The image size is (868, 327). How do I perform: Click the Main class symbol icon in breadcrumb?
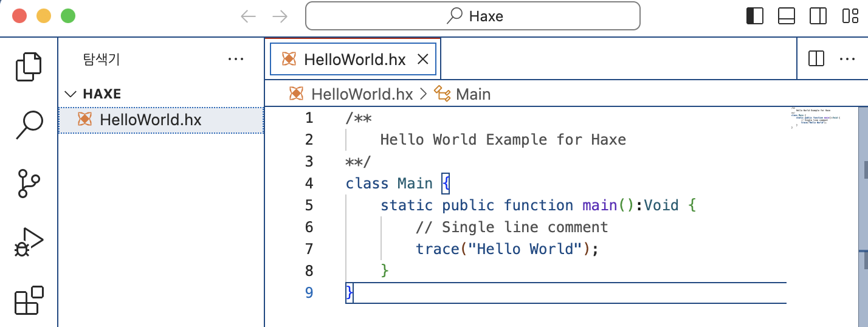tap(443, 94)
